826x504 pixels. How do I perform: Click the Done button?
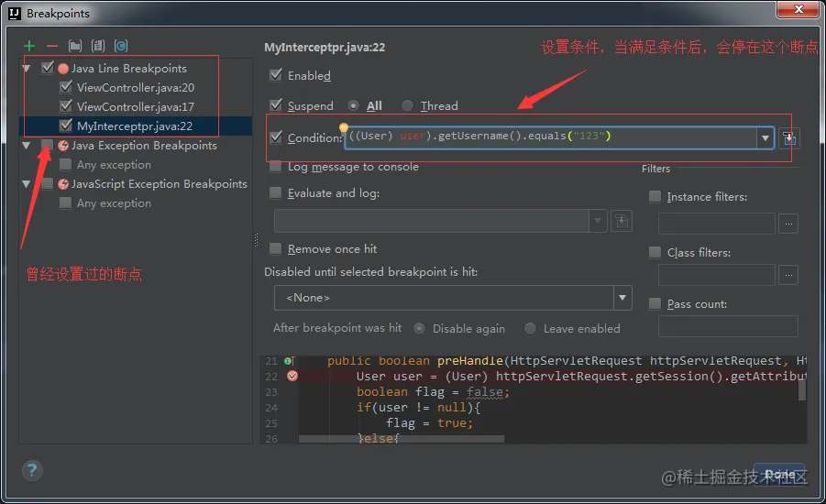click(779, 475)
